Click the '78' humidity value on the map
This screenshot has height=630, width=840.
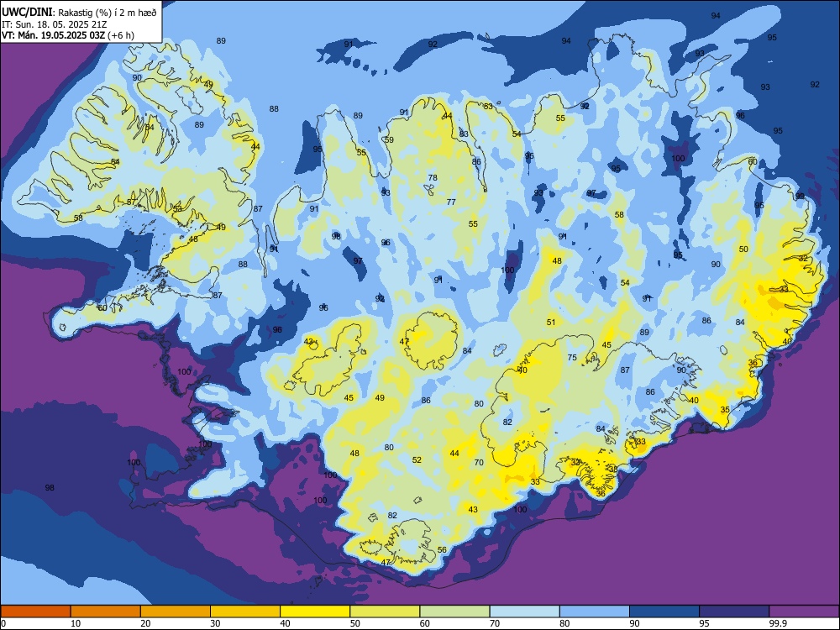coord(433,178)
